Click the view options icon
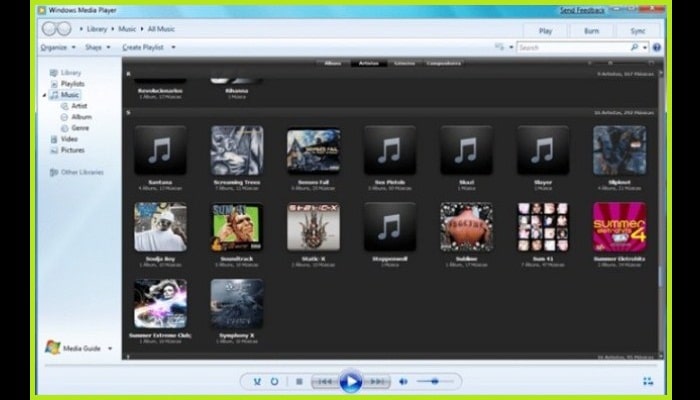The image size is (700, 400). [500, 47]
